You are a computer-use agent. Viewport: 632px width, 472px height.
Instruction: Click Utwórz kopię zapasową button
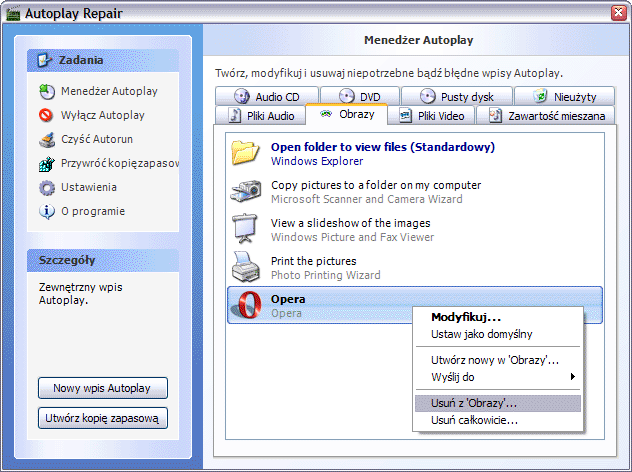click(x=103, y=418)
